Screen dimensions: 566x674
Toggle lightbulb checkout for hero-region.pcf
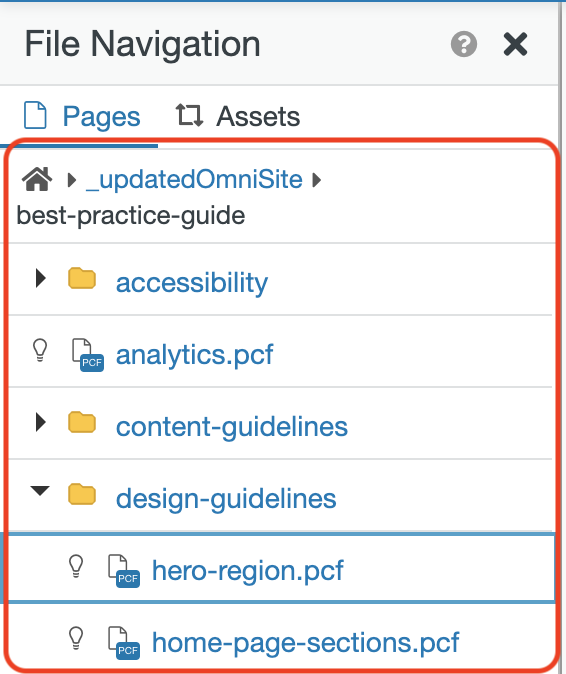point(76,566)
